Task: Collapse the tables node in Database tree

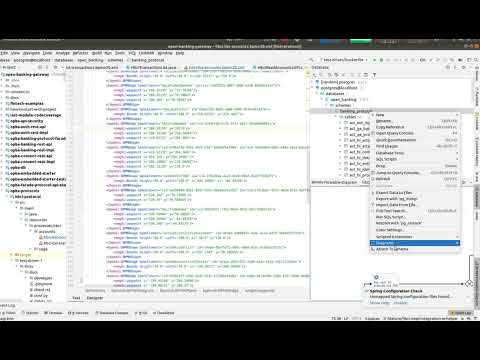Action: [336, 117]
